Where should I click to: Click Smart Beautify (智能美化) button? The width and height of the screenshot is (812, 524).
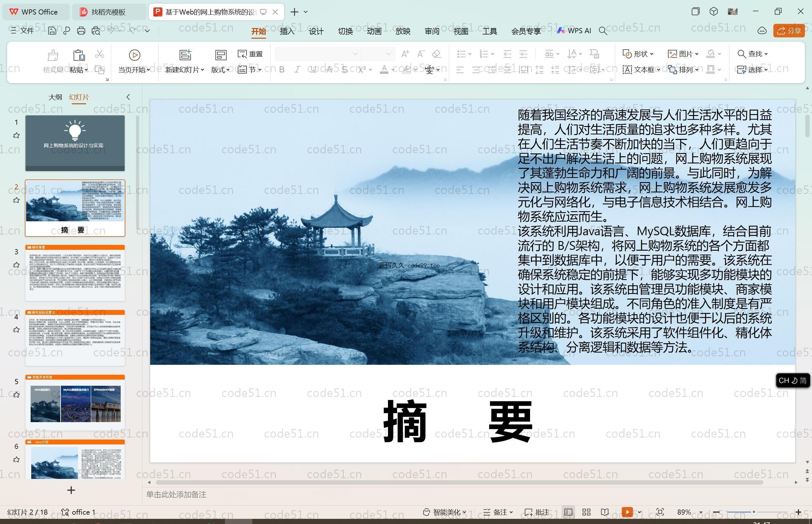point(444,512)
